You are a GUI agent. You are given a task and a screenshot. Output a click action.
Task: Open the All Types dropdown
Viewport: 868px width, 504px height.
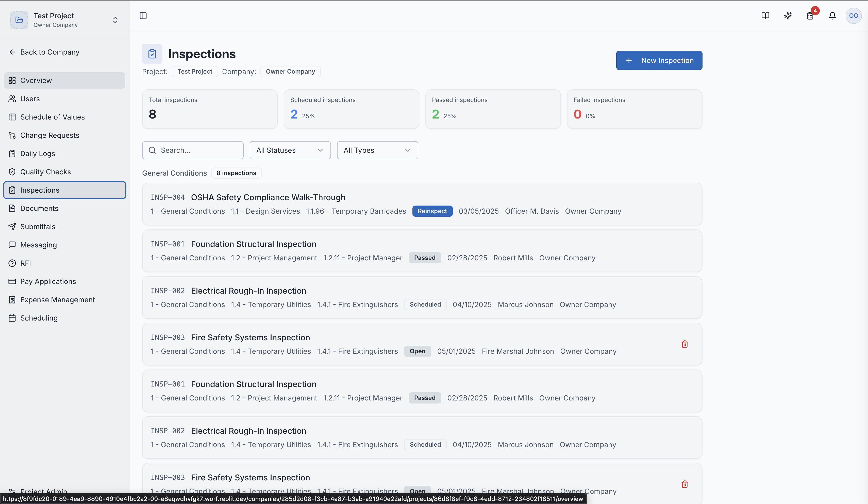point(377,150)
